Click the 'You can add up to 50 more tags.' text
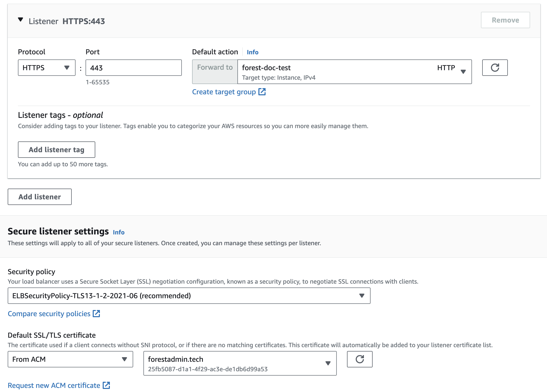547x392 pixels. pyautogui.click(x=63, y=164)
